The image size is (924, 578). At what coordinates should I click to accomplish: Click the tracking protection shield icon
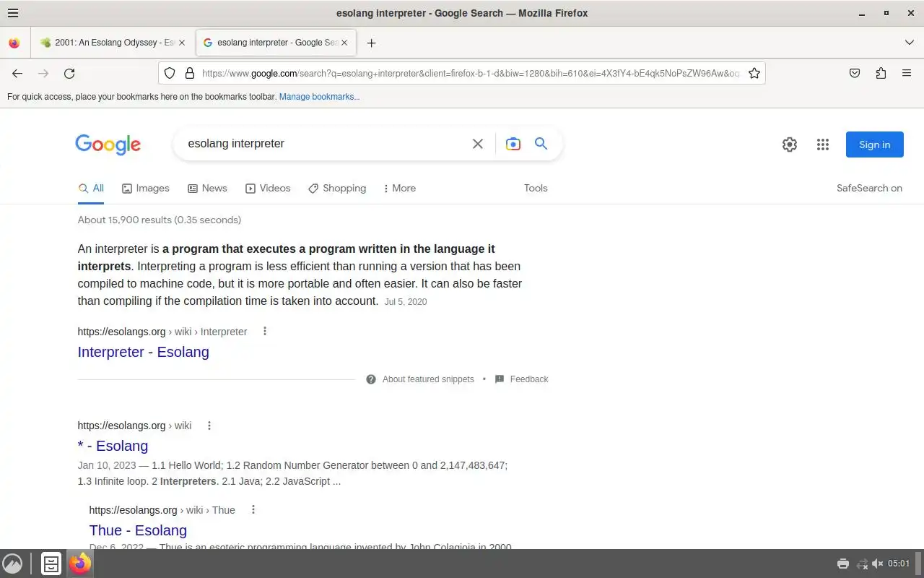point(170,73)
